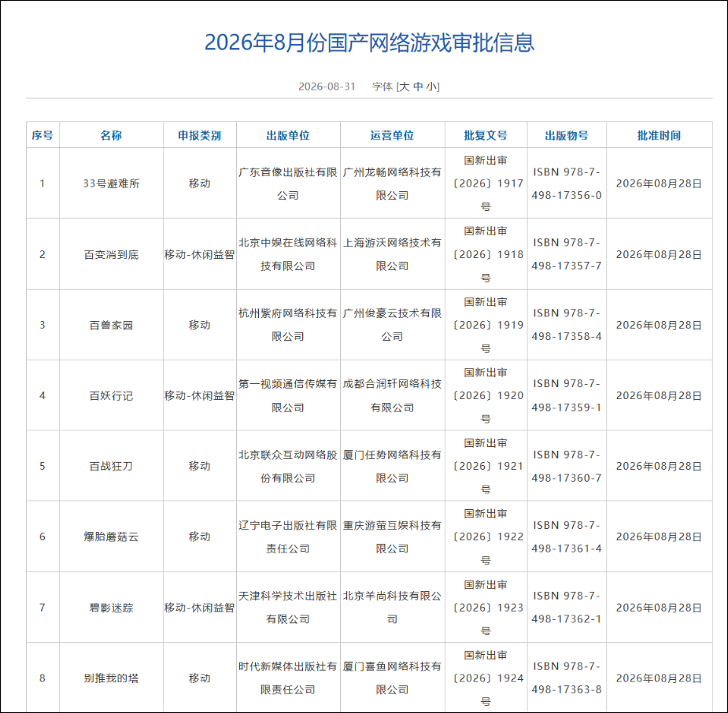The width and height of the screenshot is (728, 713).
Task: Click 移动 category in 33号避难所 row
Action: pos(200,183)
